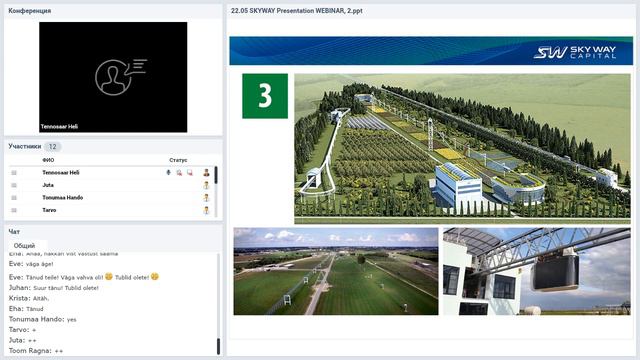Viewport: 640px width, 360px height.
Task: Click the presentation title '22.05 SKYWAY Presentation WEBINAR, 2.ppt'
Action: pos(297,11)
